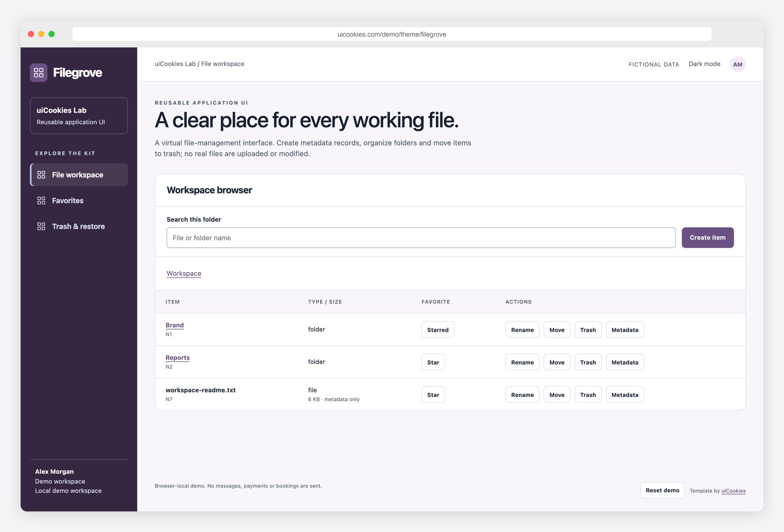View Metadata for Brand folder
784x532 pixels.
click(x=625, y=330)
